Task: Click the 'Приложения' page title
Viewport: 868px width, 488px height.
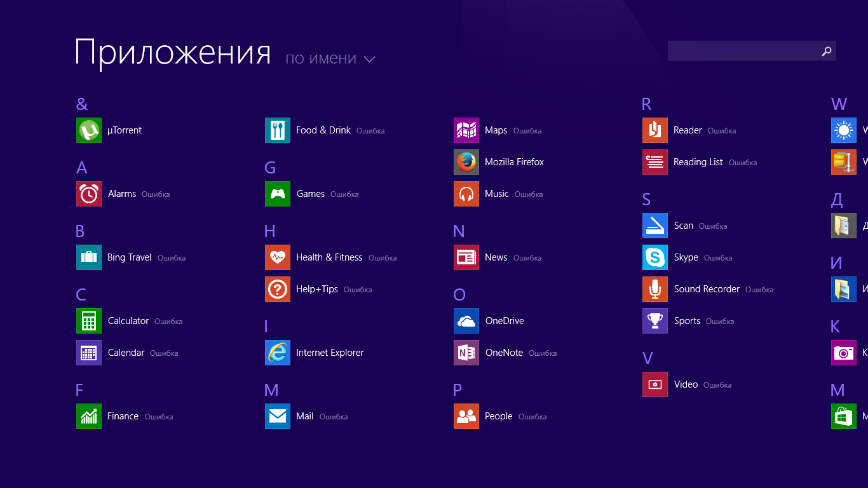Action: click(173, 52)
